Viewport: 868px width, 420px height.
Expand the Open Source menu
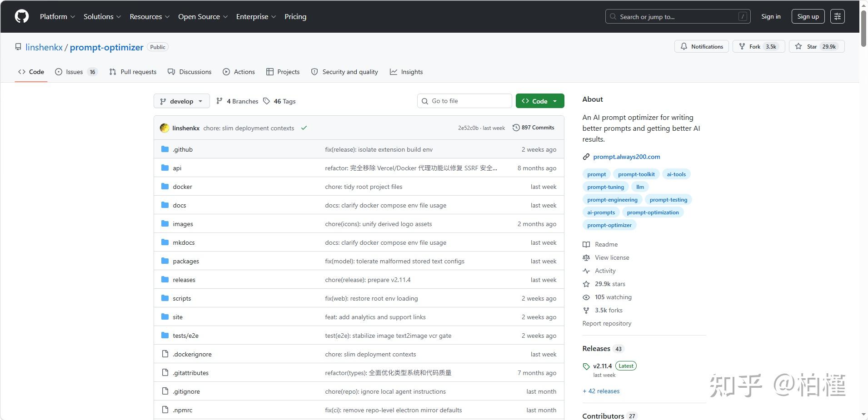tap(203, 16)
